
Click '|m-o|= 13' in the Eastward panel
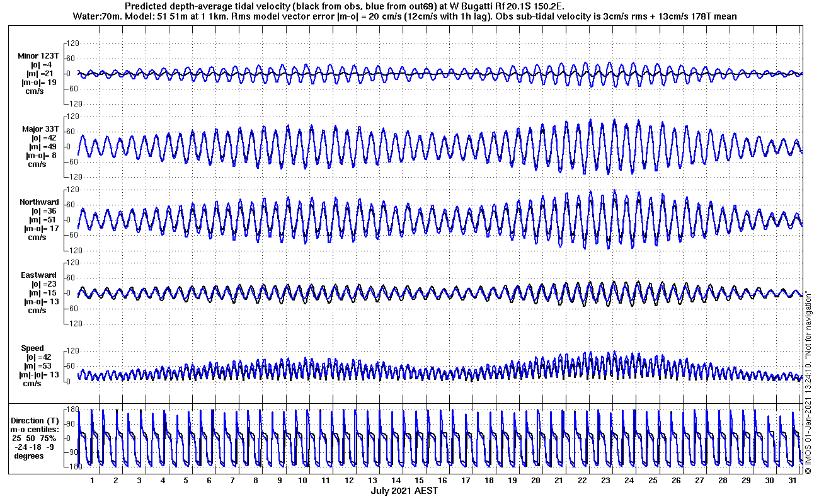40,302
